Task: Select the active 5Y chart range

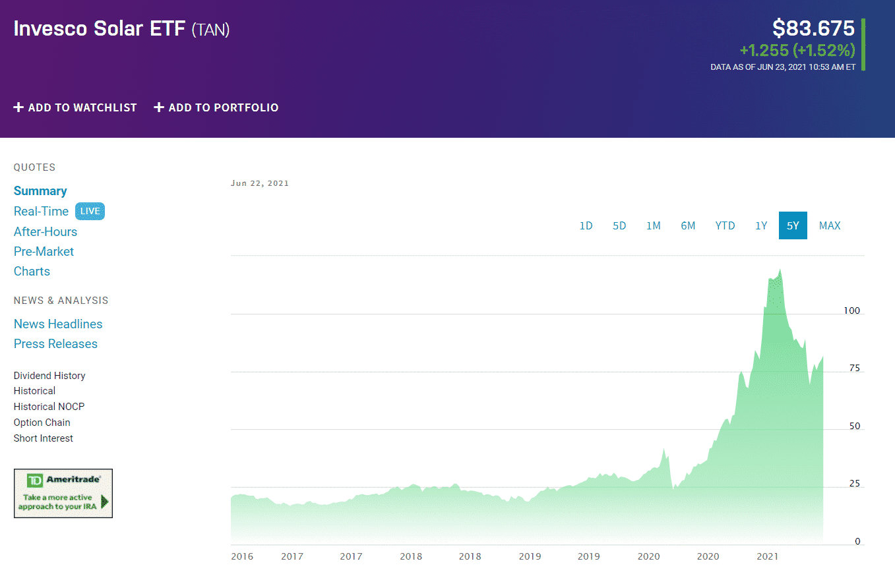Action: coord(793,225)
